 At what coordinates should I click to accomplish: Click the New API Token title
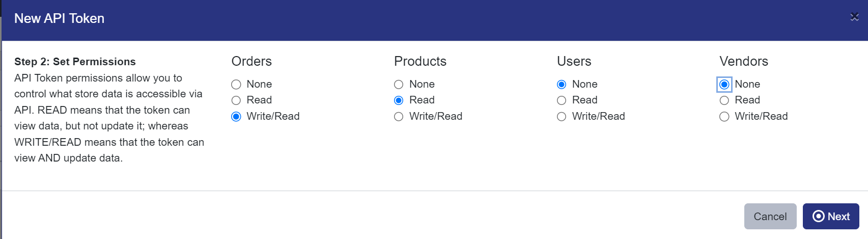coord(59,18)
